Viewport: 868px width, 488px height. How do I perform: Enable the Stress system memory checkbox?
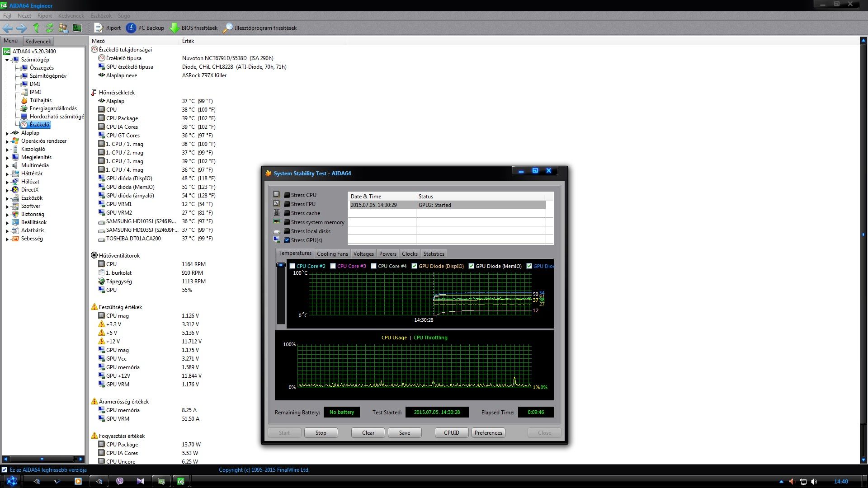click(x=287, y=222)
